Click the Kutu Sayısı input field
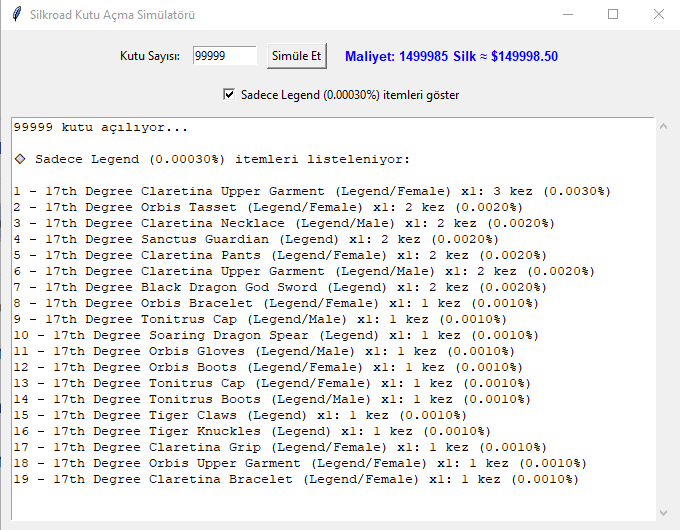680x530 pixels. [x=224, y=57]
